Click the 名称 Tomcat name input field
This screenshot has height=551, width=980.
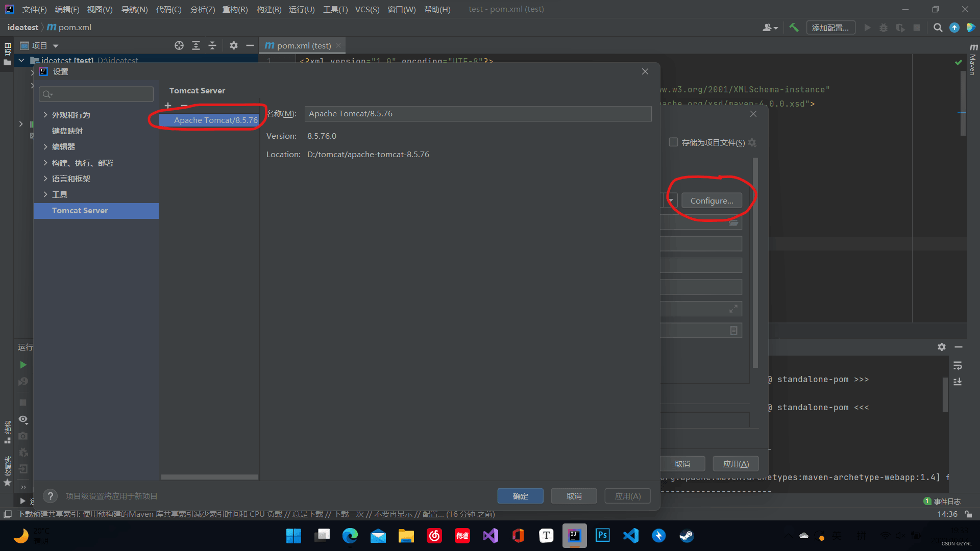(478, 114)
